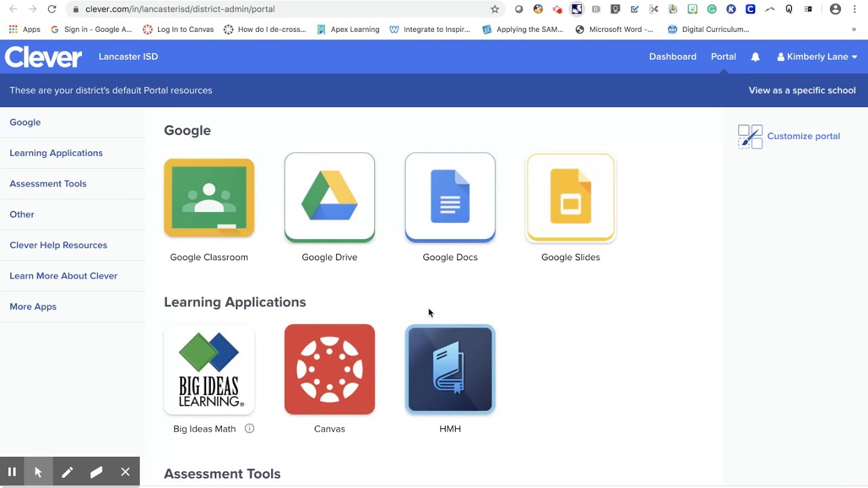This screenshot has width=868, height=488.
Task: Click the Assessment Tools section heading
Action: pyautogui.click(x=222, y=474)
